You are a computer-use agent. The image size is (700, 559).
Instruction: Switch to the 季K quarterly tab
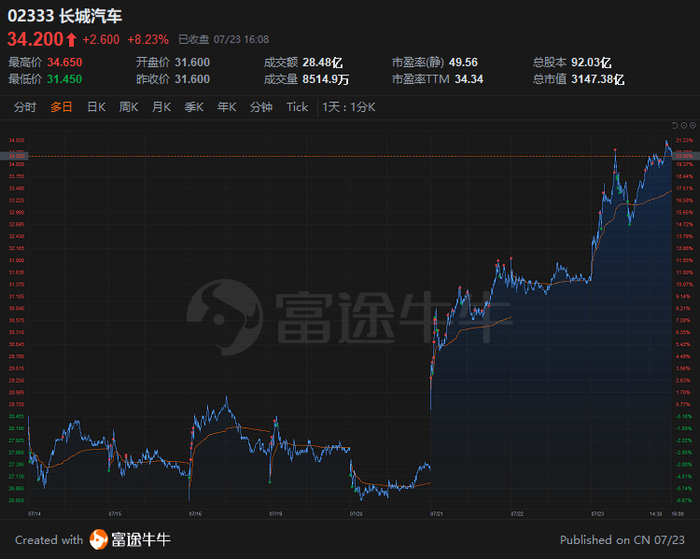pyautogui.click(x=194, y=107)
